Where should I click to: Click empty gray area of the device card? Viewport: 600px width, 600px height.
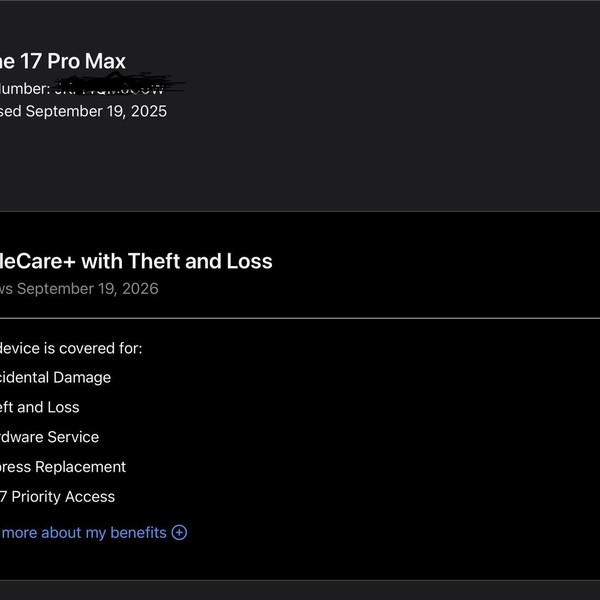[x=400, y=150]
